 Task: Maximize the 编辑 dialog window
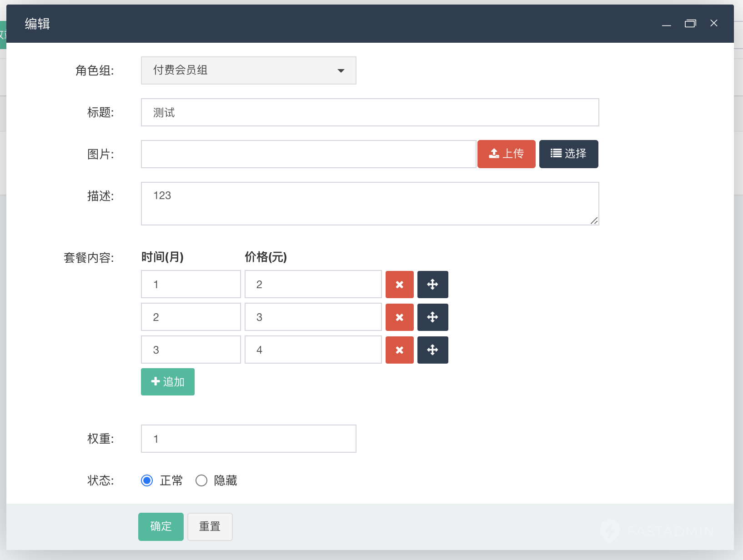(690, 24)
